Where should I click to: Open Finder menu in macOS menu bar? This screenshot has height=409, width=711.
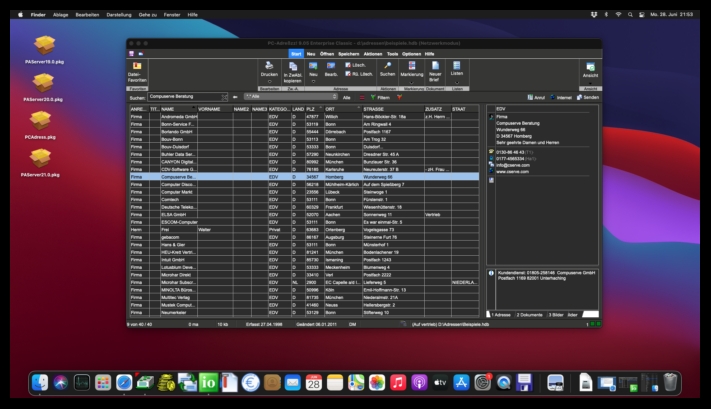38,15
